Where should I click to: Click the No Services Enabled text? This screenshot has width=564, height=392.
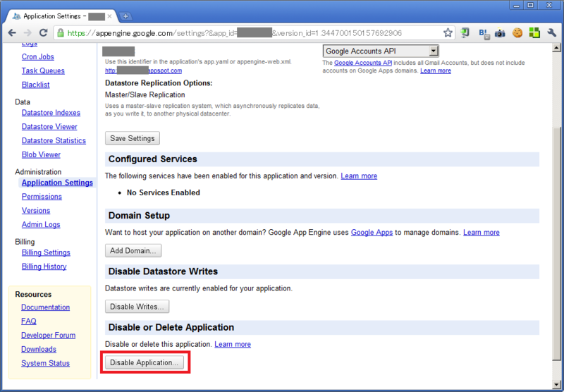(164, 192)
